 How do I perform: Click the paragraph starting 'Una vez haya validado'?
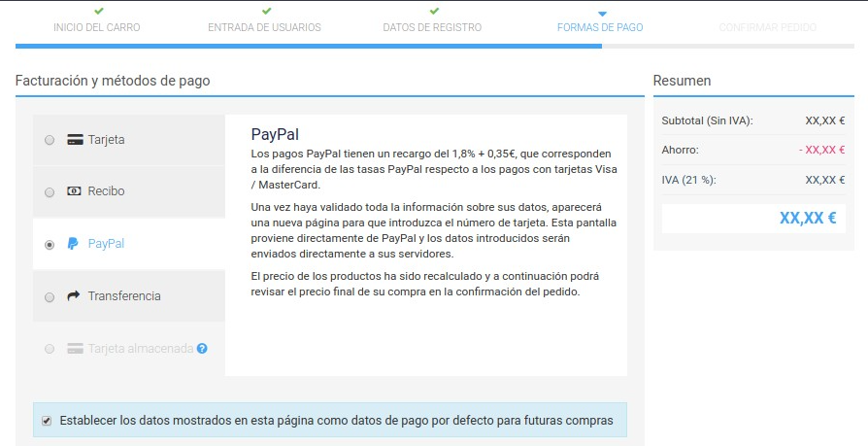434,230
